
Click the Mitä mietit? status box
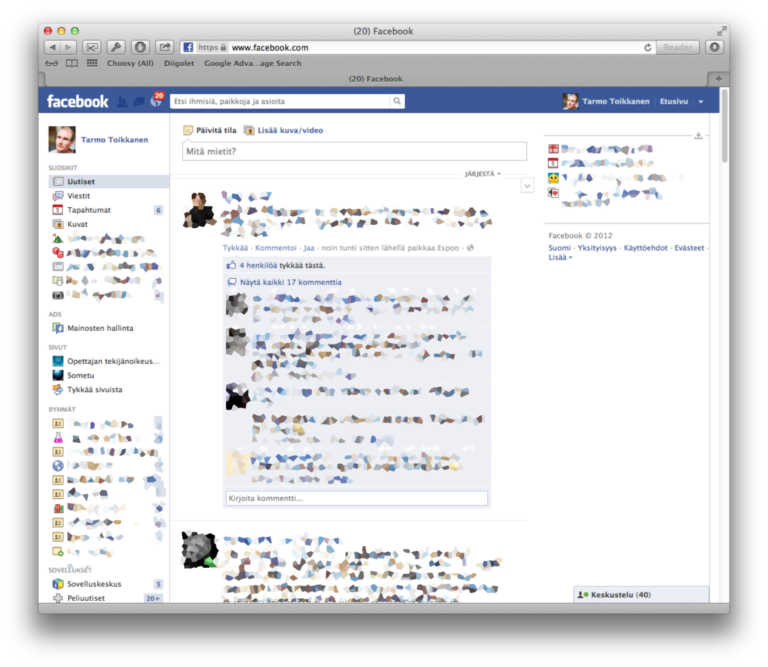pos(355,151)
